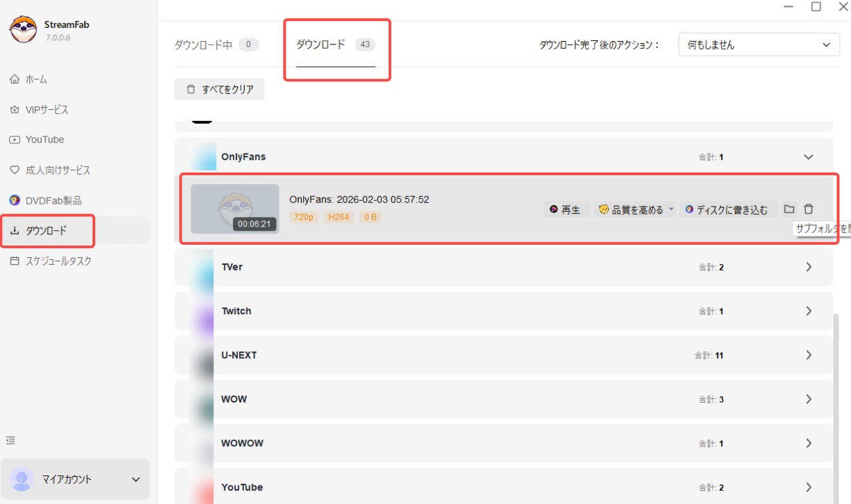
Task: Open VIPサービス in the sidebar
Action: coord(47,110)
